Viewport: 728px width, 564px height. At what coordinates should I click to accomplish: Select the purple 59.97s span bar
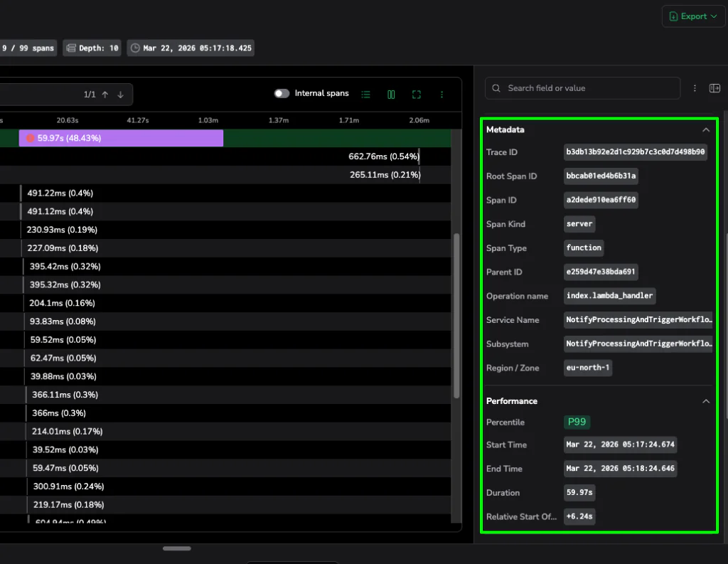tap(121, 138)
